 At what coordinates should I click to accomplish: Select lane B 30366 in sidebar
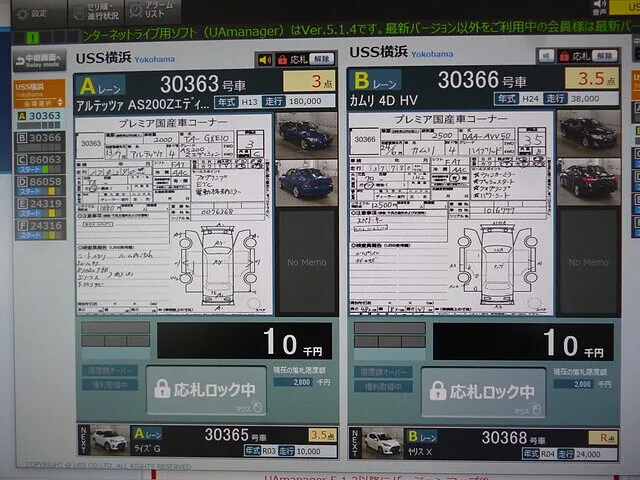[x=39, y=141]
